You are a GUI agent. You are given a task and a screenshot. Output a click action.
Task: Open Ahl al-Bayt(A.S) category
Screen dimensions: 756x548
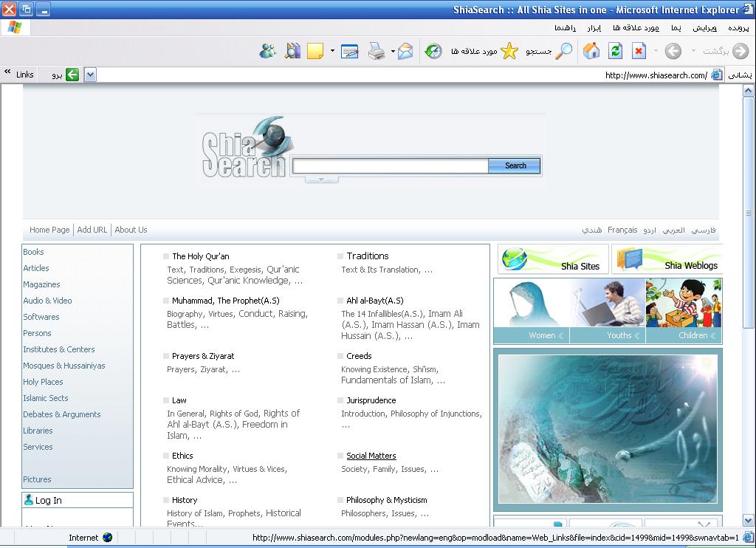(374, 301)
